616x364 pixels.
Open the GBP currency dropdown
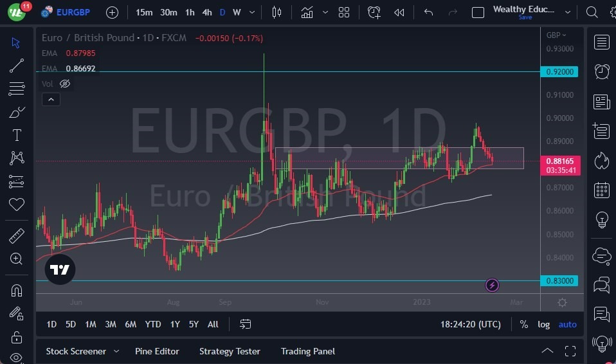(x=556, y=35)
